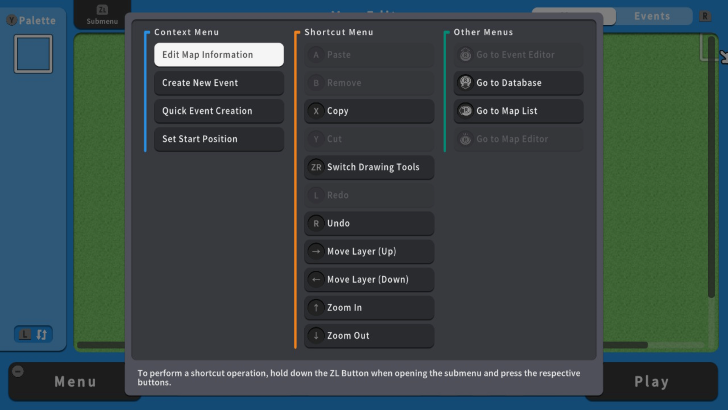Click the stick icon beside Go to Map Editor
Screen dimensions: 728x410
(x=465, y=139)
